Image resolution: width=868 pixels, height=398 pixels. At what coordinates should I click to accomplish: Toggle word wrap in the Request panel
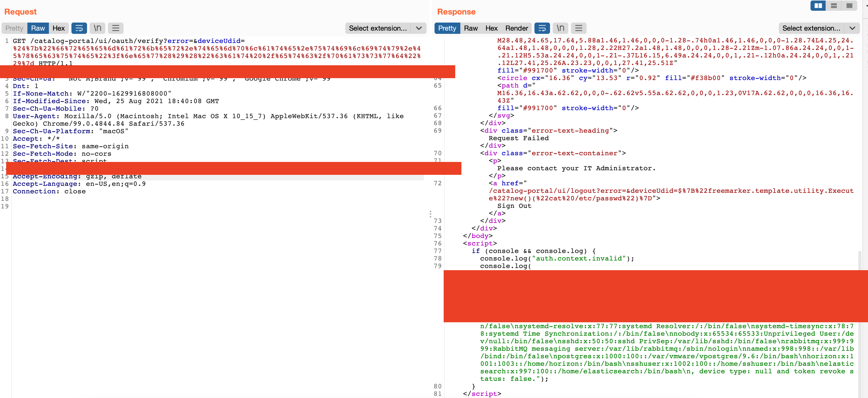coord(79,28)
